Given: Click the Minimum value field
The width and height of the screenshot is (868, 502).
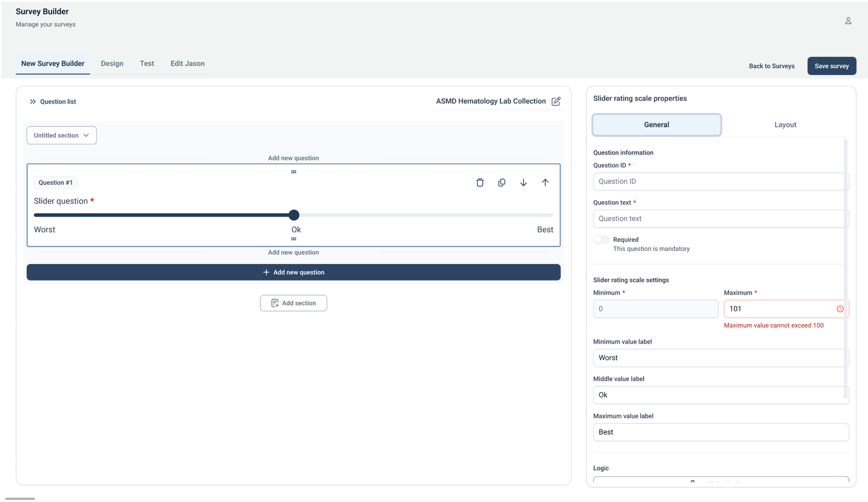Looking at the screenshot, I should coord(655,309).
